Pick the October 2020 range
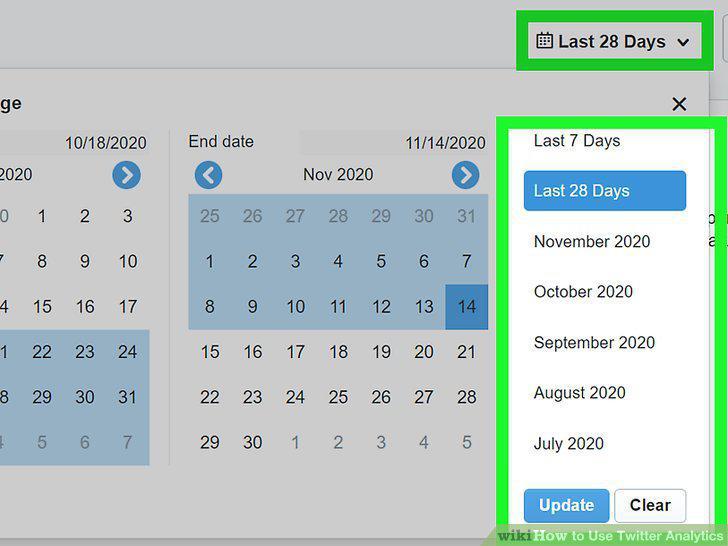The image size is (728, 546). pos(583,292)
